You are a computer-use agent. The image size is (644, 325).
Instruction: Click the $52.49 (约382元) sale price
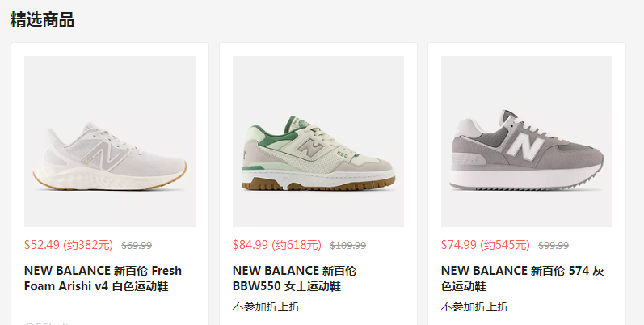tap(68, 245)
